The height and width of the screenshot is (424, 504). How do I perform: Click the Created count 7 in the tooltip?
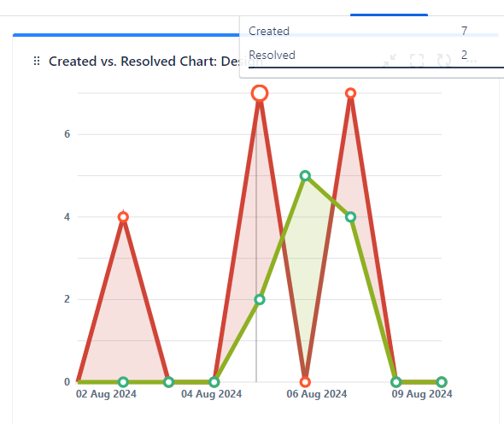[464, 31]
